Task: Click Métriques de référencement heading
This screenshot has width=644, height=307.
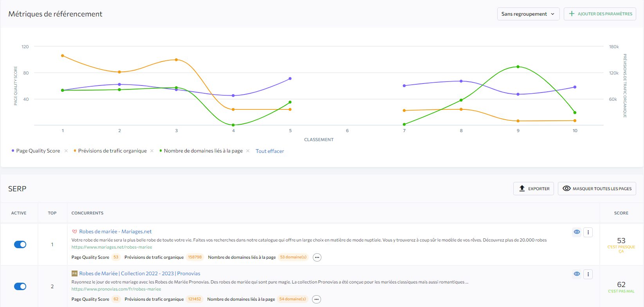Action: click(x=55, y=14)
